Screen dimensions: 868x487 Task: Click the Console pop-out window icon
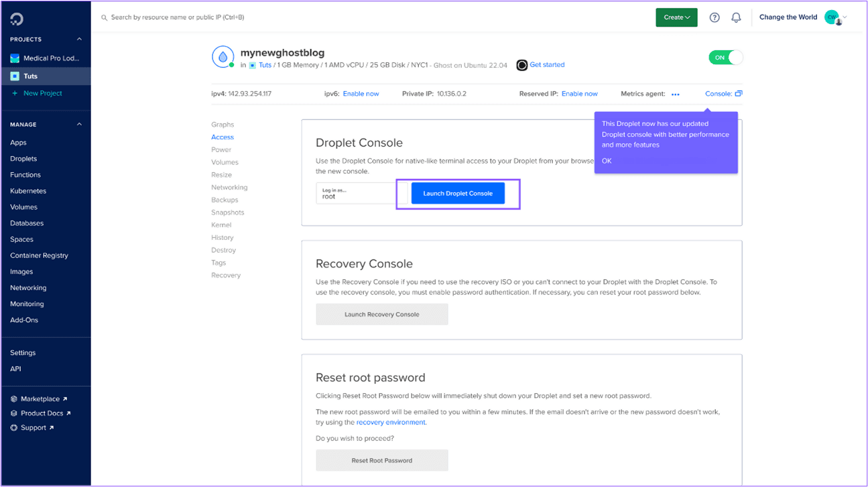pos(739,94)
